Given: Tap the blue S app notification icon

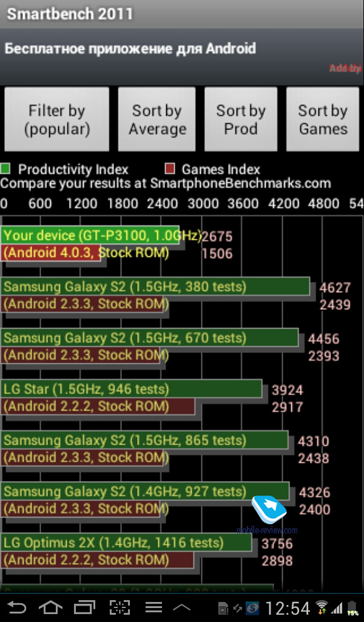Looking at the screenshot, I should point(252,607).
